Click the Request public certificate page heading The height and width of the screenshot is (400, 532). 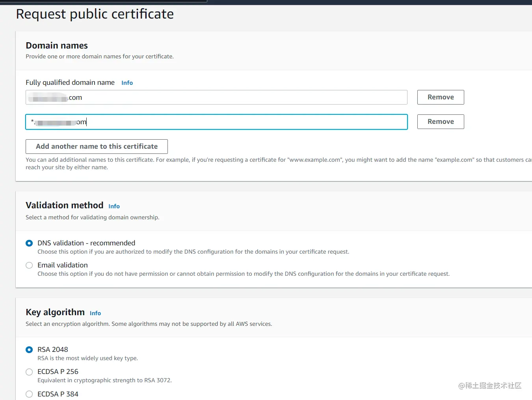pyautogui.click(x=95, y=14)
